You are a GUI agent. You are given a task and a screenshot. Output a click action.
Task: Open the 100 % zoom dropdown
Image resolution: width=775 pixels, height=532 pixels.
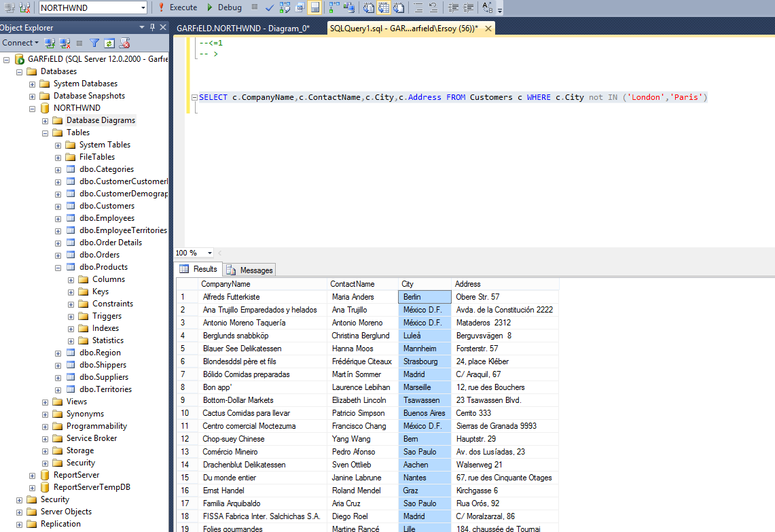210,253
